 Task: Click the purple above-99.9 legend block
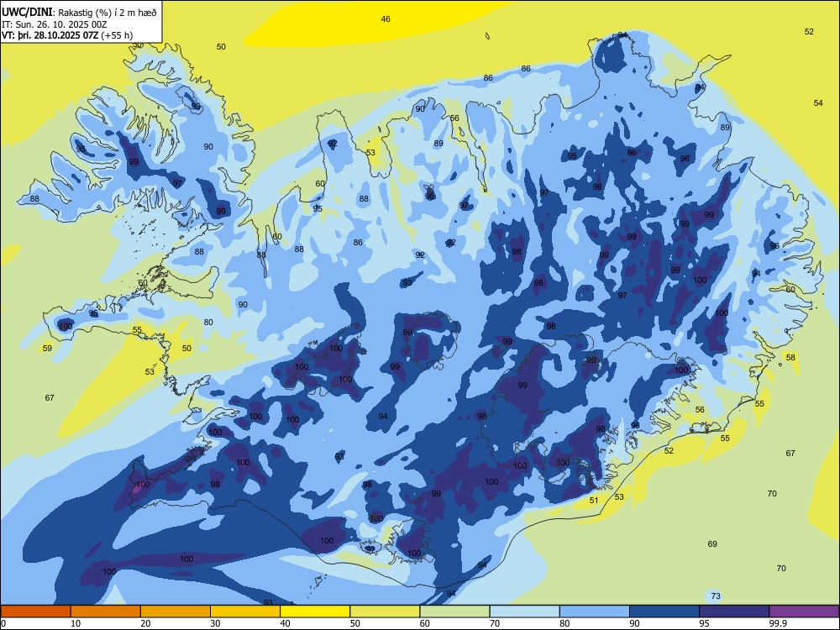(x=804, y=612)
